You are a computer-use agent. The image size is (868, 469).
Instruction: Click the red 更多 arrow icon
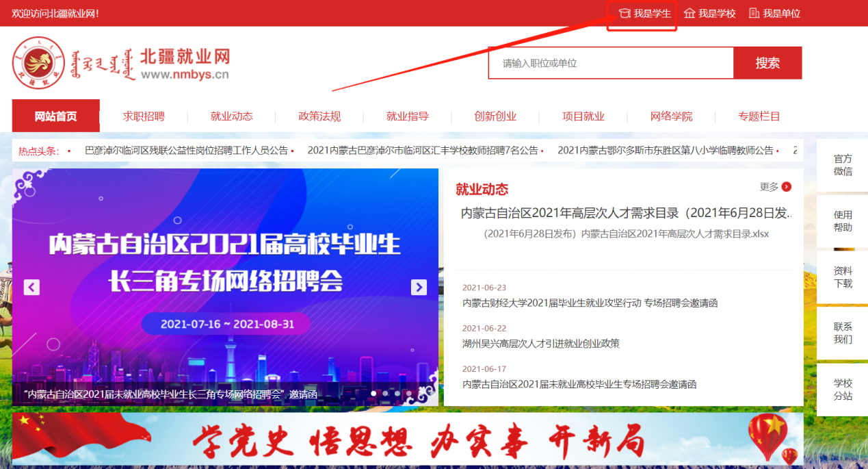[x=787, y=187]
